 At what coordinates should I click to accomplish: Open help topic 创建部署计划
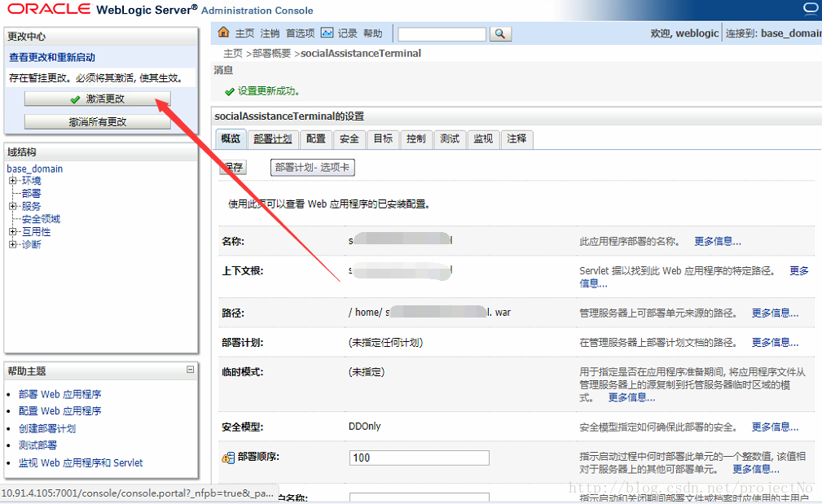coord(47,428)
